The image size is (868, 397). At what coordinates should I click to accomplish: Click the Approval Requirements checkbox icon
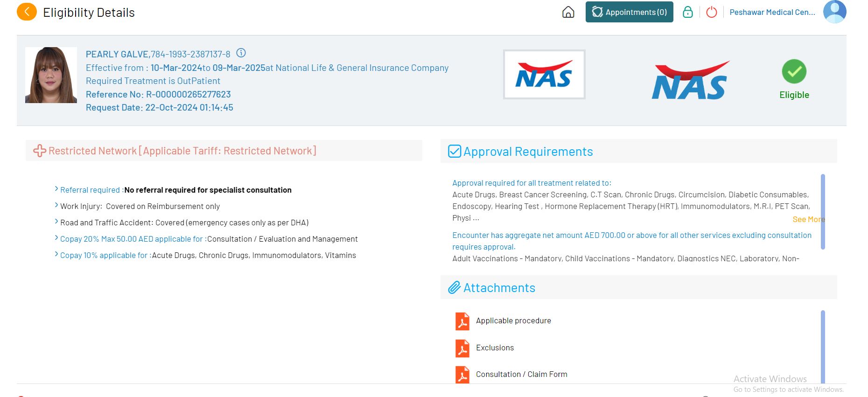(454, 151)
